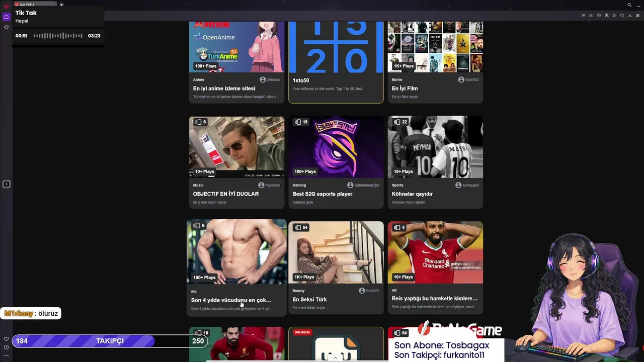Click the Köhnələr qayıdır title
This screenshot has height=362, width=644.
coord(412,194)
